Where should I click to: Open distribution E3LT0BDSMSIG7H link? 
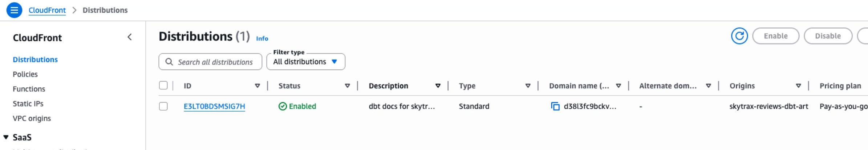[214, 106]
